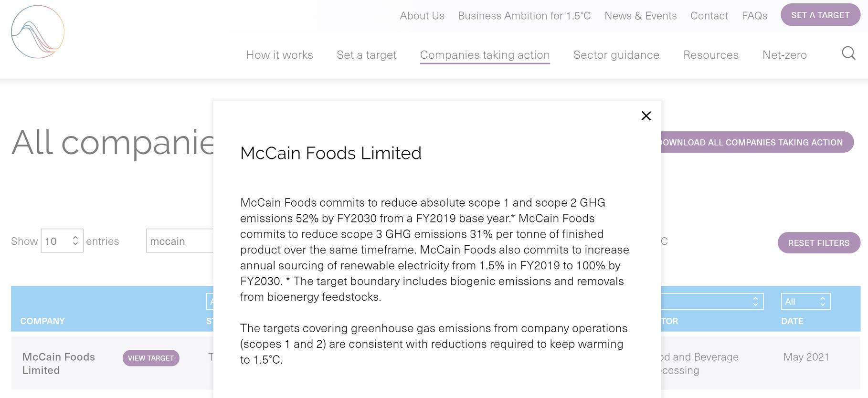Screen dimensions: 868x398
Task: Expand the Sector filter dropdown
Action: point(712,302)
